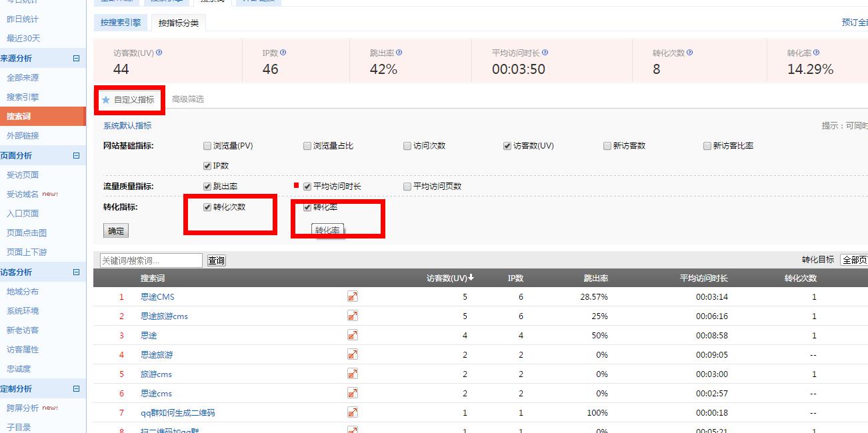Open the trend icon for qq群如何生成二维码
The image size is (868, 433).
[353, 412]
